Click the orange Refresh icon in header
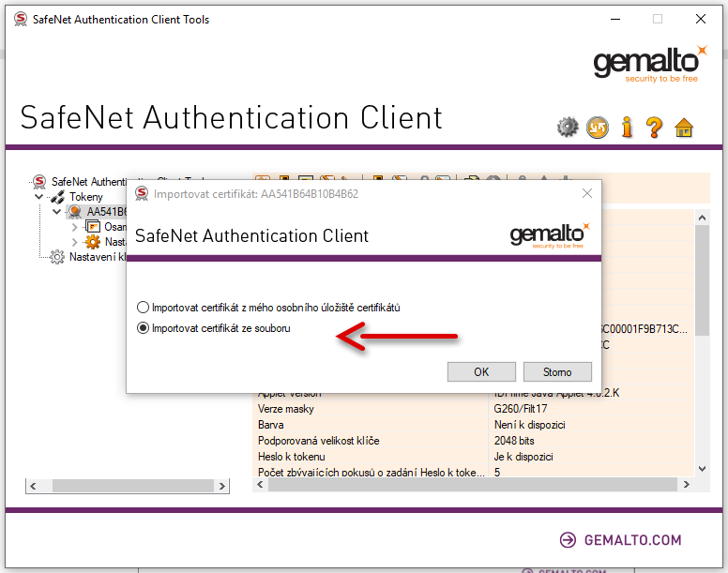The height and width of the screenshot is (573, 728). [x=598, y=128]
